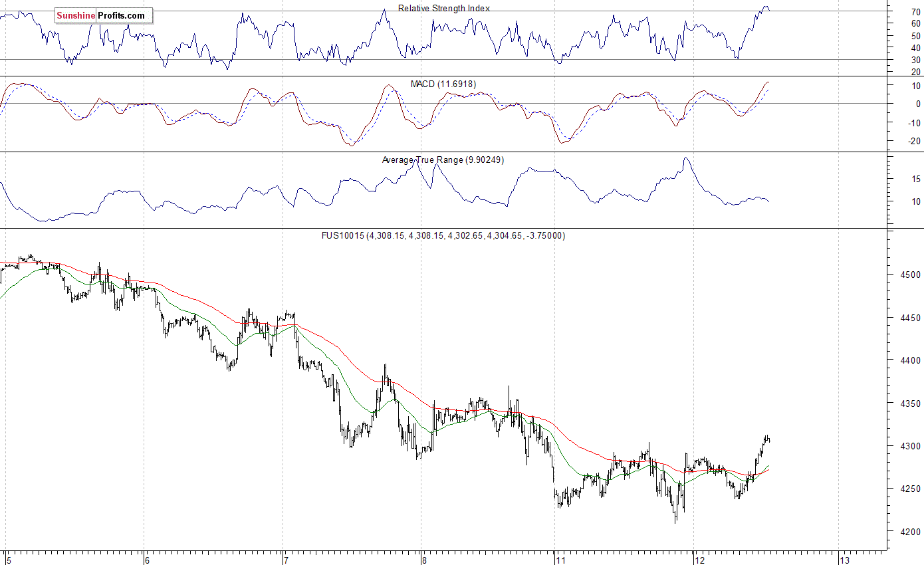924x565 pixels.
Task: Click date label 8 on time axis
Action: click(x=423, y=560)
